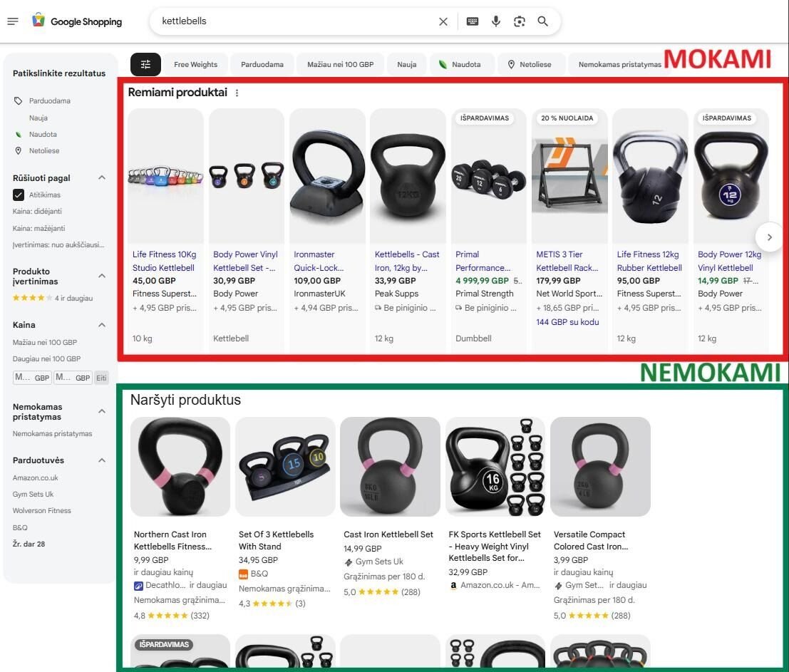Click next arrow in sponsored carousel

pyautogui.click(x=769, y=237)
